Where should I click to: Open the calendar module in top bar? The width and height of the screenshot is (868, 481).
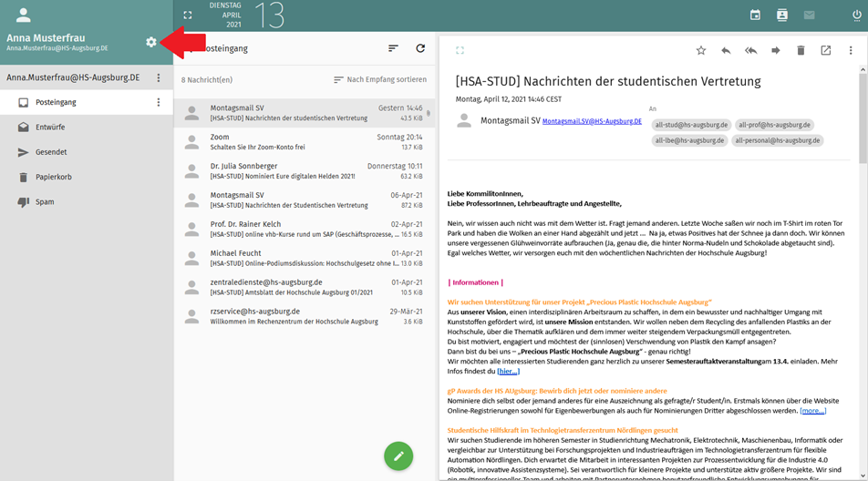click(x=755, y=15)
